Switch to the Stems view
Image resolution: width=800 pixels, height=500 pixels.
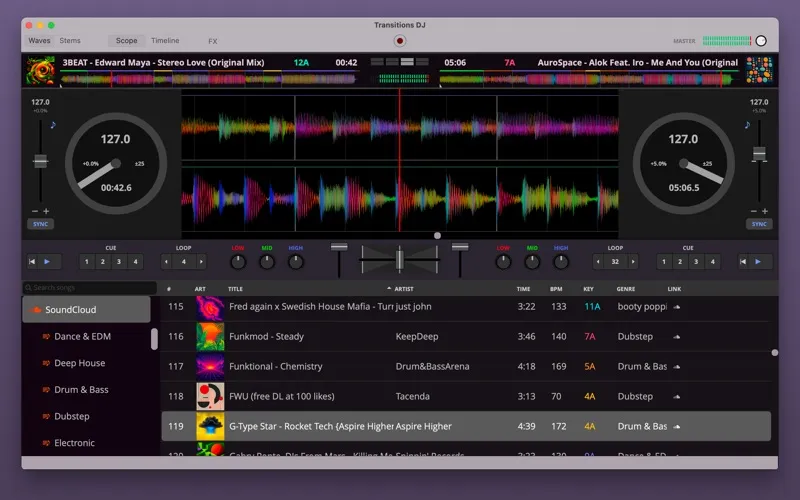click(x=70, y=40)
